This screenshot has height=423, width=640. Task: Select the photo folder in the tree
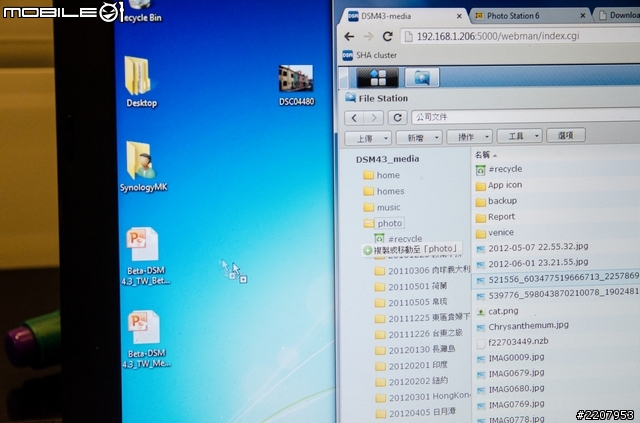click(x=384, y=223)
